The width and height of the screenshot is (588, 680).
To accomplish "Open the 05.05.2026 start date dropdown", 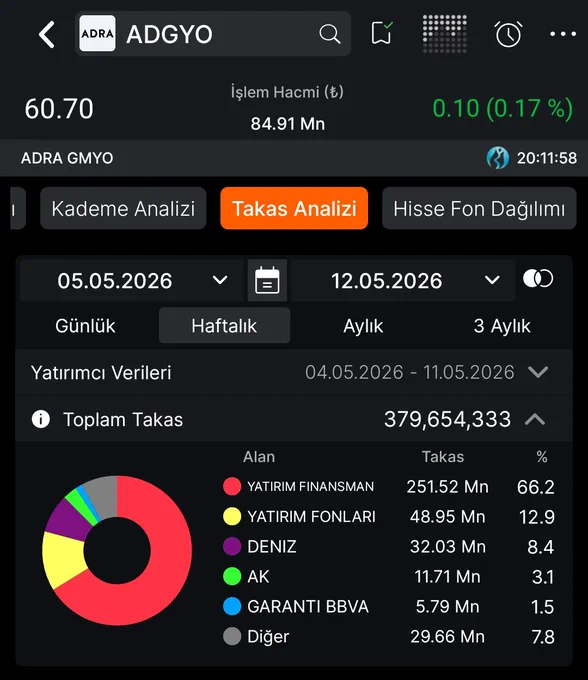I will point(132,281).
